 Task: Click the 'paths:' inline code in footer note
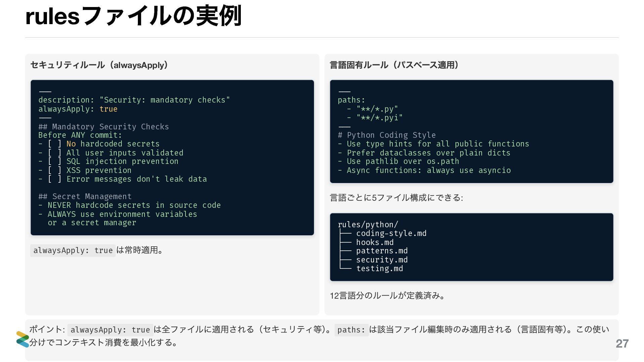(351, 330)
